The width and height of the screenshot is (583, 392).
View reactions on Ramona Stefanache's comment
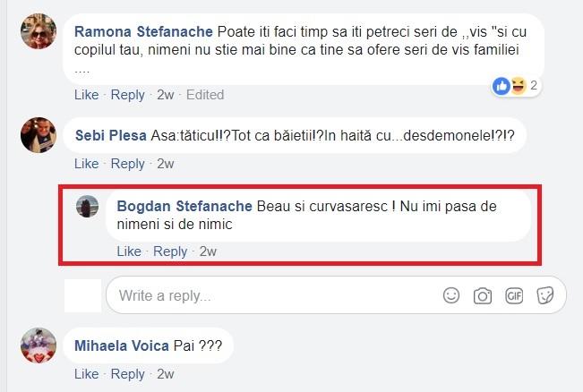[515, 86]
